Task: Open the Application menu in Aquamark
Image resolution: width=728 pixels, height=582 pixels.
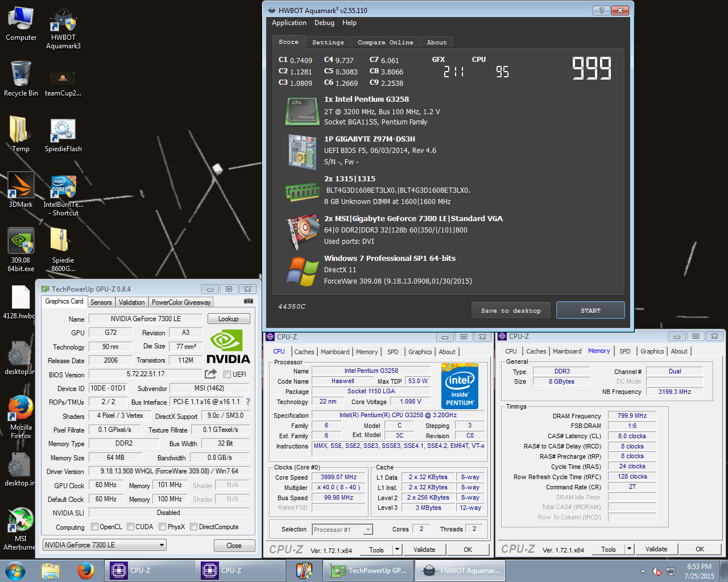Action: [289, 23]
